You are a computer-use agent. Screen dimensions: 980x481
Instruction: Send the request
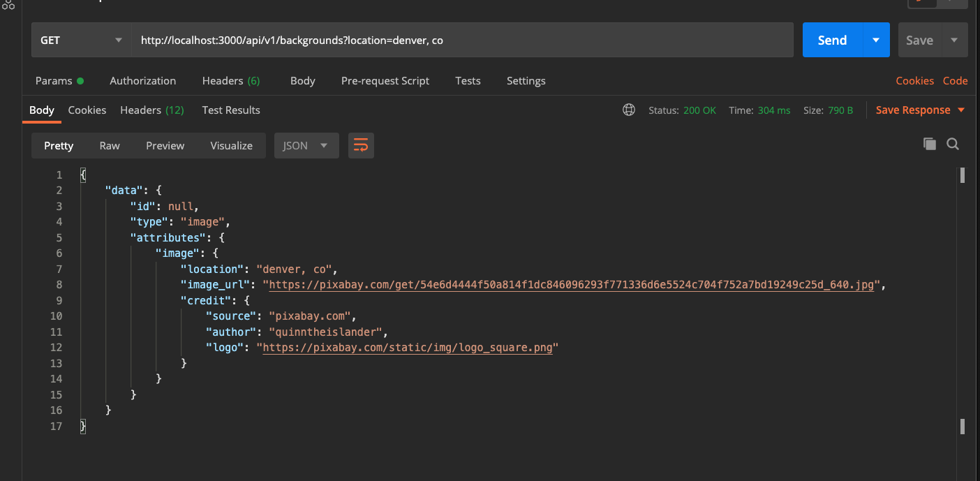pos(833,40)
